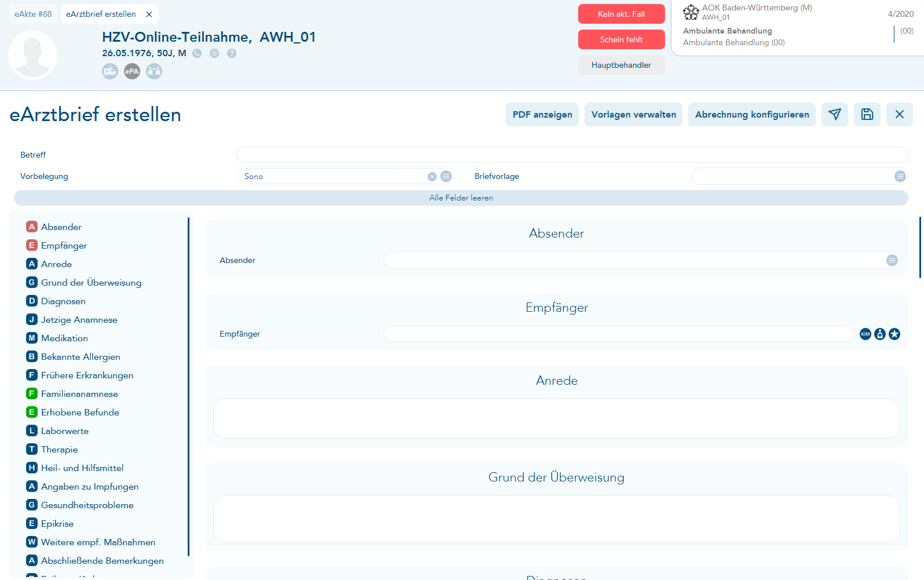Clear the Sono Vorbelegung value
The image size is (924, 580).
(432, 177)
